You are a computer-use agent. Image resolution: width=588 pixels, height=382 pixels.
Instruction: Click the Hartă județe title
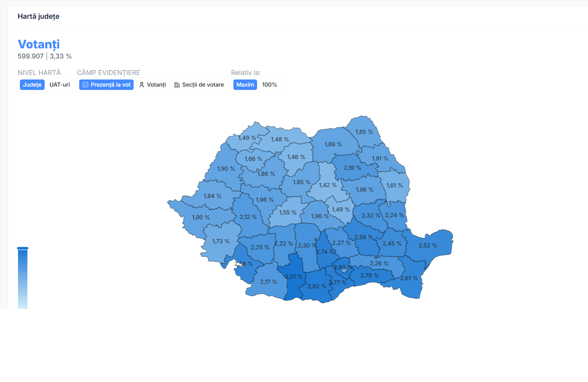pyautogui.click(x=38, y=16)
